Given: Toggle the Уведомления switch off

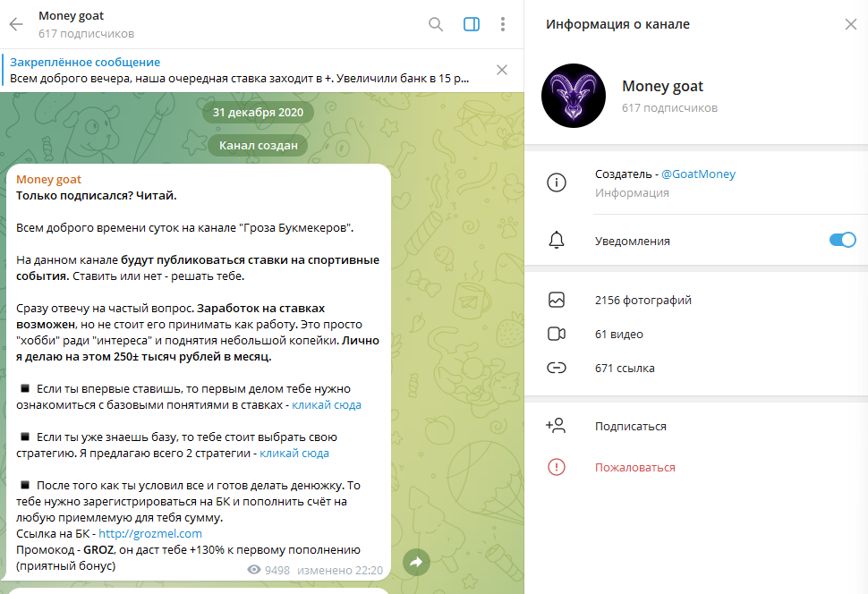Looking at the screenshot, I should tap(843, 240).
